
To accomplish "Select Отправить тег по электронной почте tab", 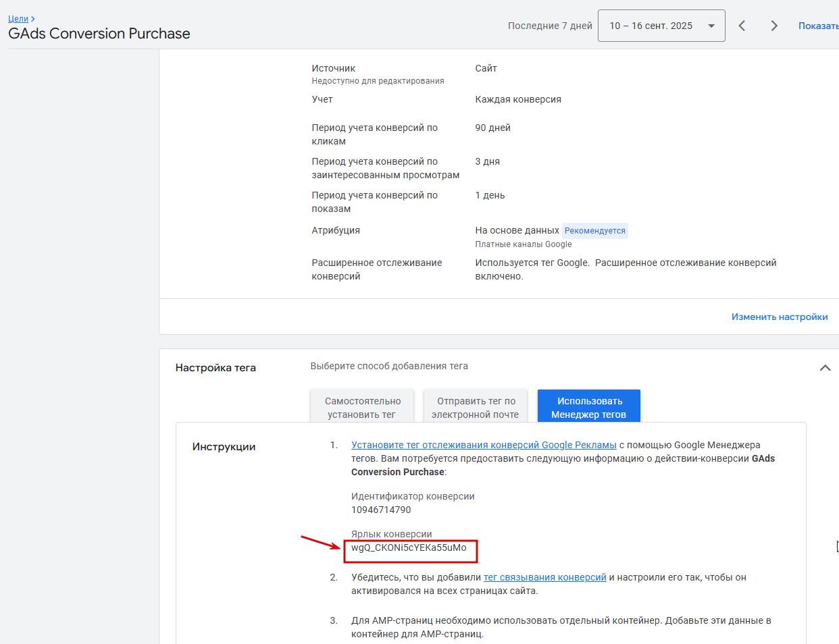I will click(x=476, y=407).
